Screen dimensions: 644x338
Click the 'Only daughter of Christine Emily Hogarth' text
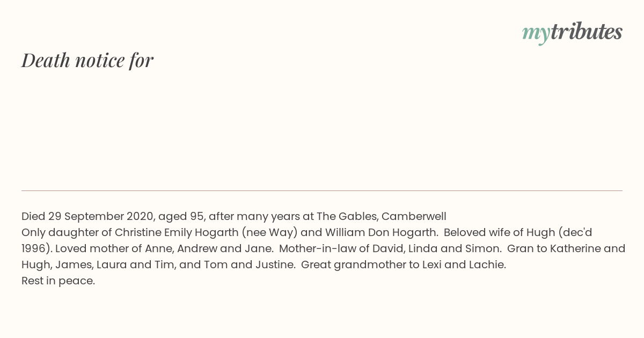pyautogui.click(x=130, y=233)
